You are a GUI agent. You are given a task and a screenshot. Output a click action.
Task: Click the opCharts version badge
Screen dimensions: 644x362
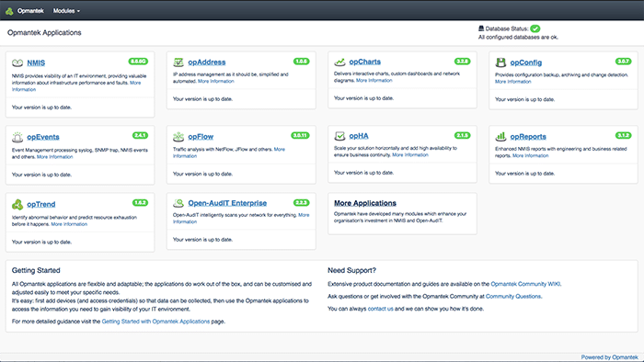[462, 62]
